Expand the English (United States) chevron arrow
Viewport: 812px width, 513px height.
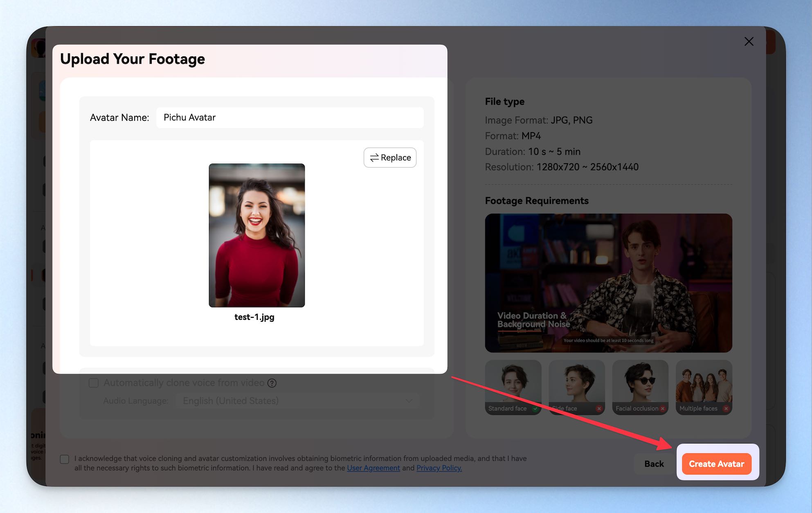click(409, 401)
